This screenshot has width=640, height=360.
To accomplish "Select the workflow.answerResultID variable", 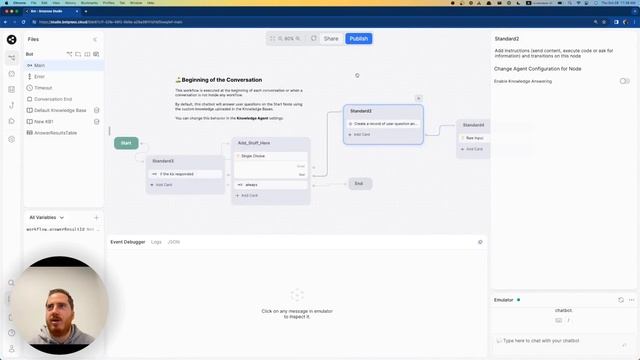I will click(x=63, y=229).
